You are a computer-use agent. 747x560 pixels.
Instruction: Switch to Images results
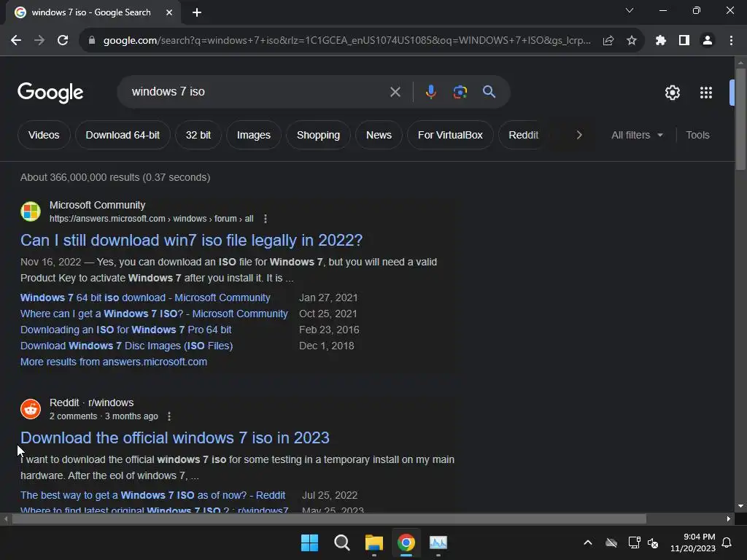[x=253, y=135]
